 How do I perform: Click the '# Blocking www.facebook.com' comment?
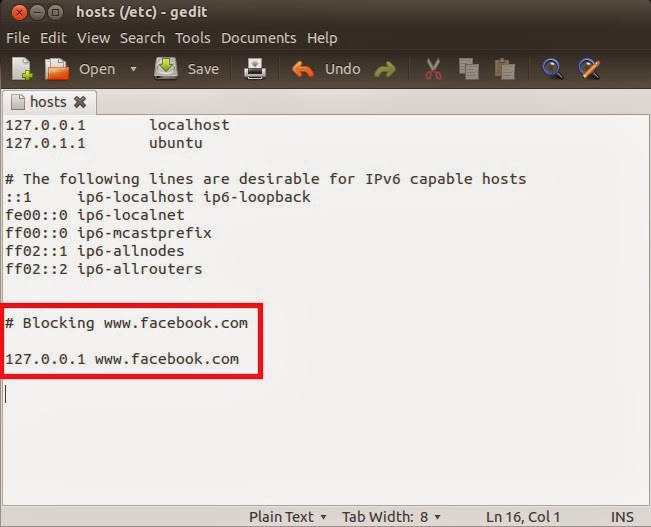(x=127, y=323)
